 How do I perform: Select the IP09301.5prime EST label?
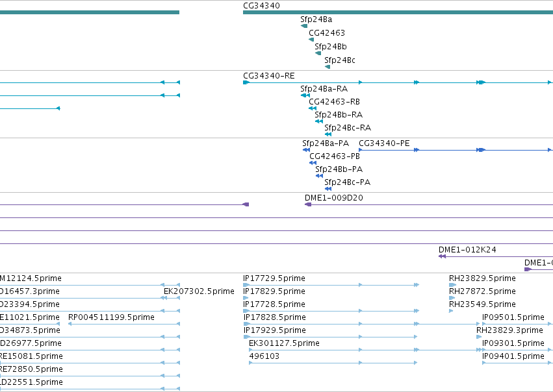tap(513, 343)
